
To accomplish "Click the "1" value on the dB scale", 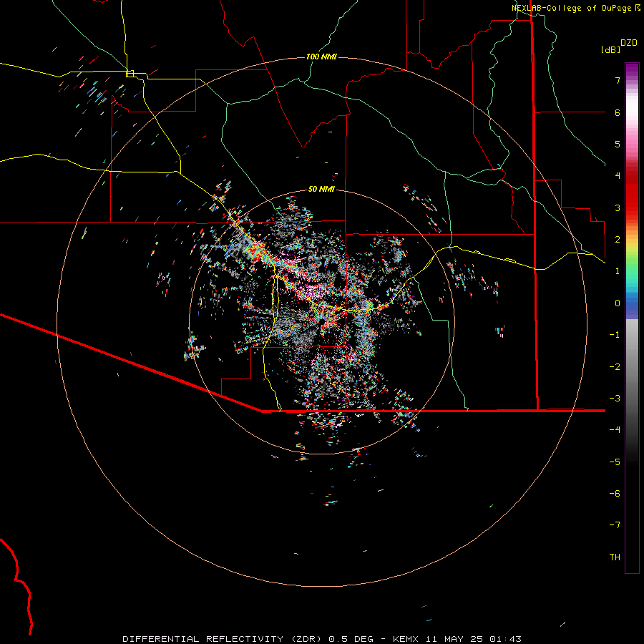I will (x=618, y=271).
